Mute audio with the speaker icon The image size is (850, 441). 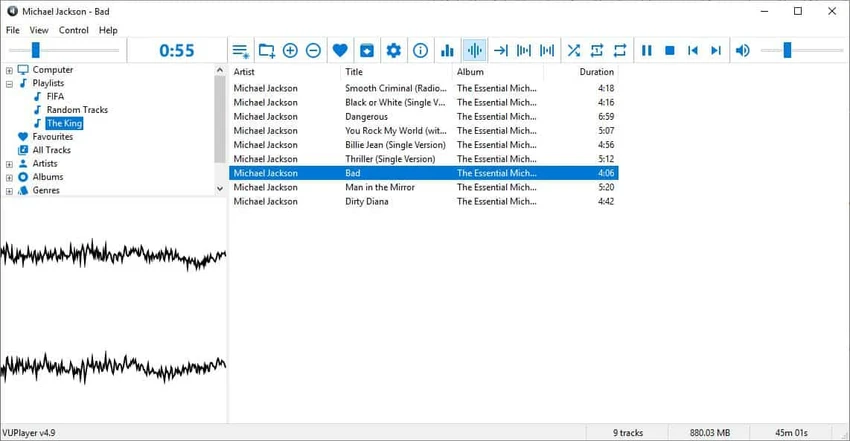click(x=743, y=51)
